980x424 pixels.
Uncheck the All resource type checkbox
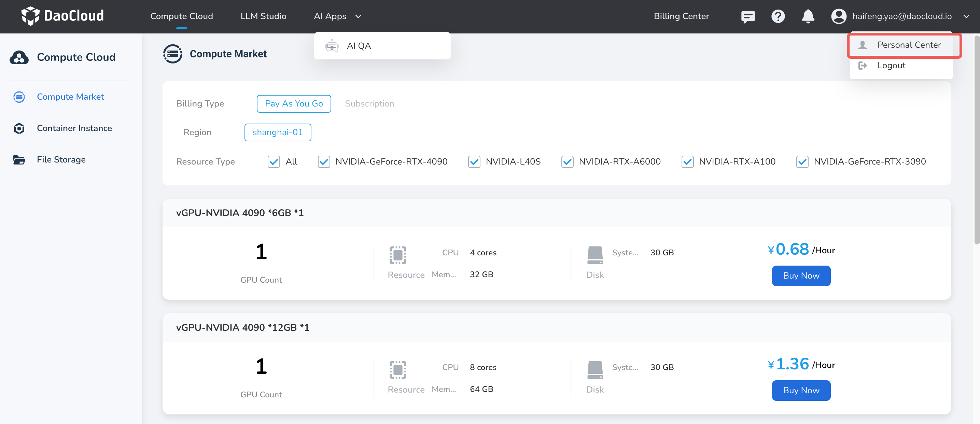pos(274,161)
